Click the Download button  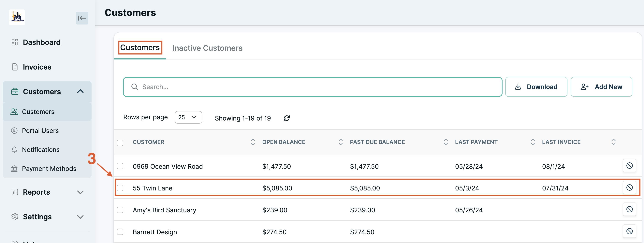[536, 87]
